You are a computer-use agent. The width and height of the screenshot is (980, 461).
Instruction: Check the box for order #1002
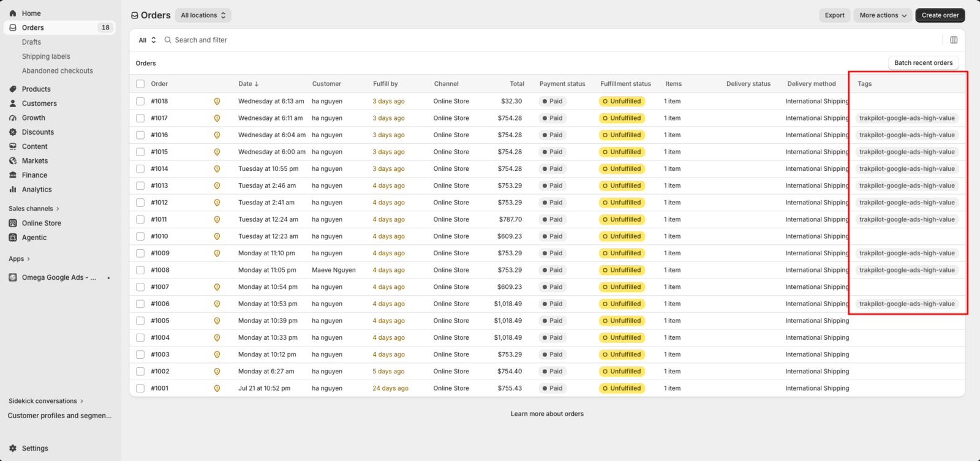[140, 372]
